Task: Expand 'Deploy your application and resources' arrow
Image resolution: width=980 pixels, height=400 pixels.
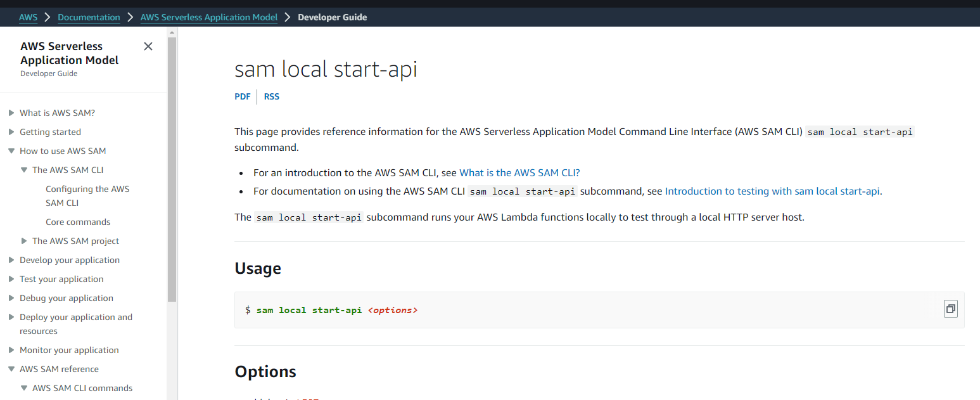Action: pyautogui.click(x=11, y=317)
